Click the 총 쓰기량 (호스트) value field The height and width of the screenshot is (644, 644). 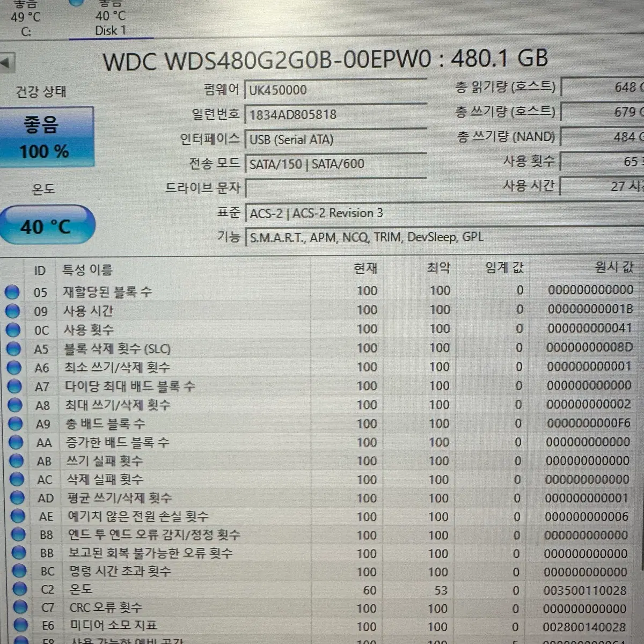pyautogui.click(x=602, y=112)
